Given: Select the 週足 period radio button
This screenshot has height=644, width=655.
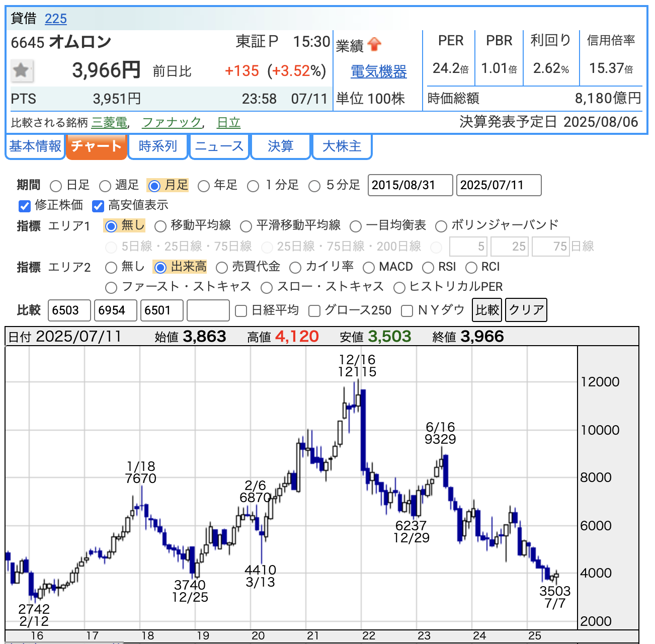Looking at the screenshot, I should (x=105, y=186).
